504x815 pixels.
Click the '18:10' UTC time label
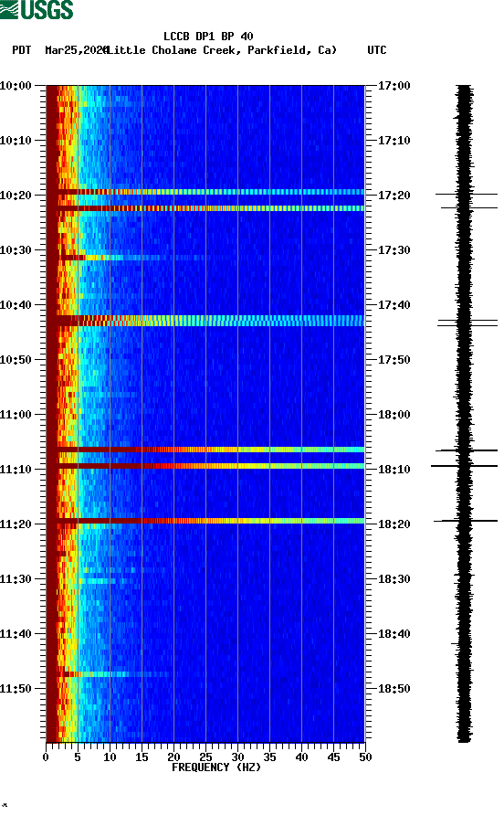[394, 470]
